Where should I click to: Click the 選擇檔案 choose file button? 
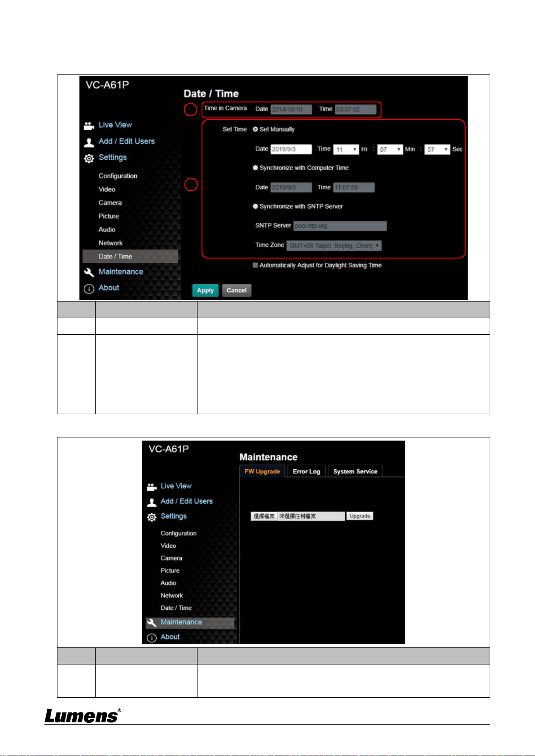(264, 516)
